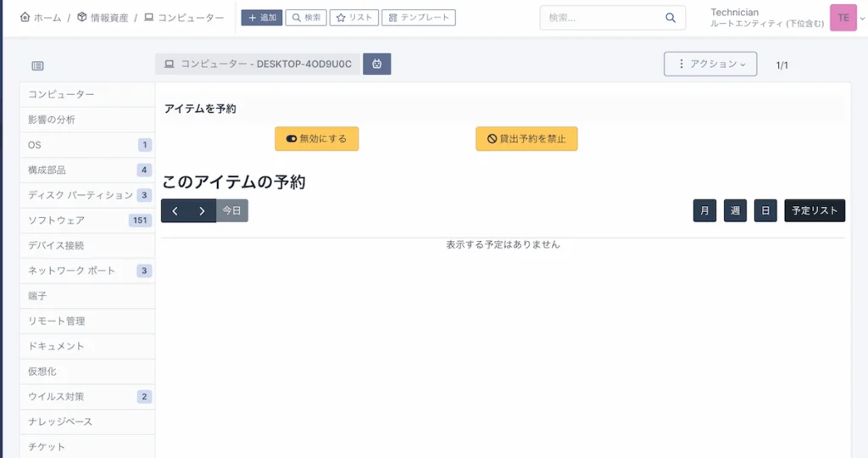Screen dimensions: 868x458
Task: Click the アイテムを予約 section header
Action: [x=200, y=109]
